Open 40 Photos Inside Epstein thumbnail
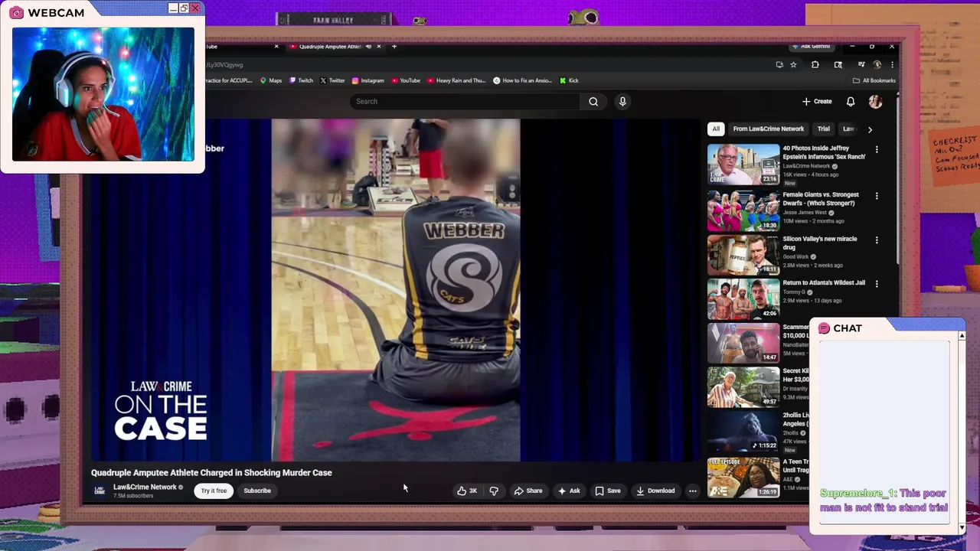 tap(743, 164)
